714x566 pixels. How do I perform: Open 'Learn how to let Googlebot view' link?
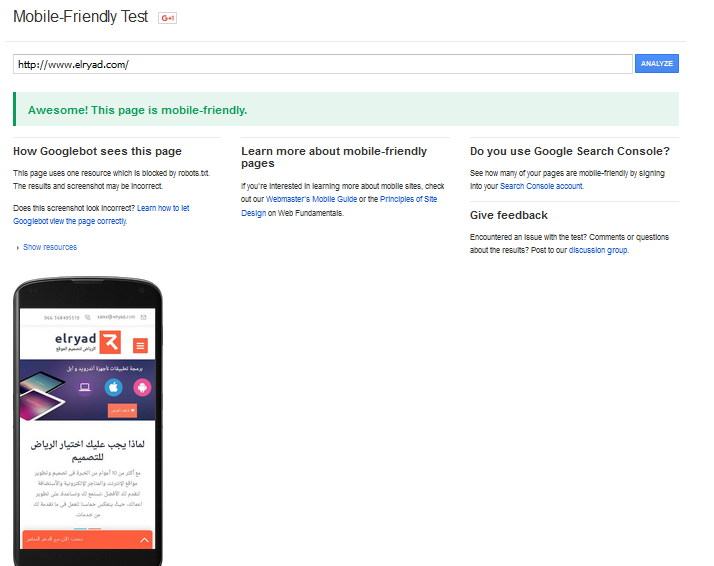pos(101,214)
